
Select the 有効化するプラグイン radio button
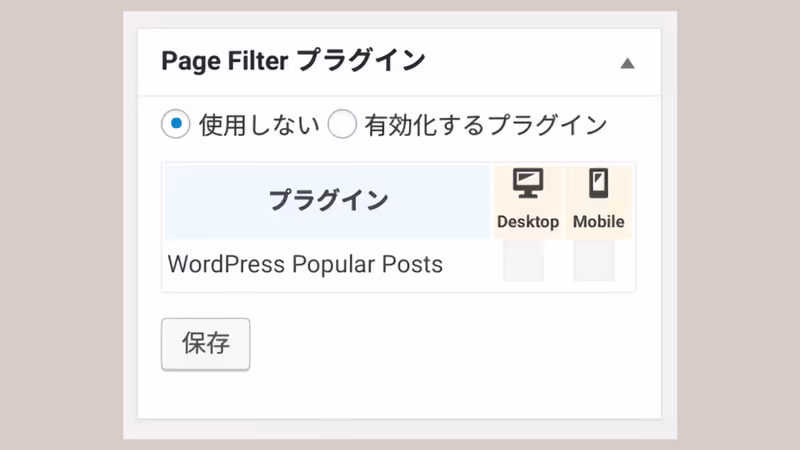click(x=342, y=125)
